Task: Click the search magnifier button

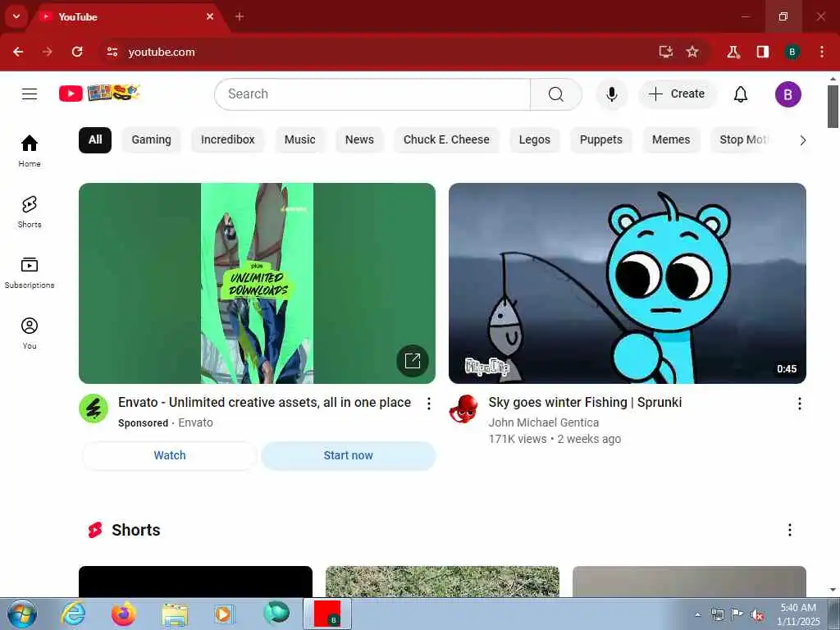Action: [556, 94]
